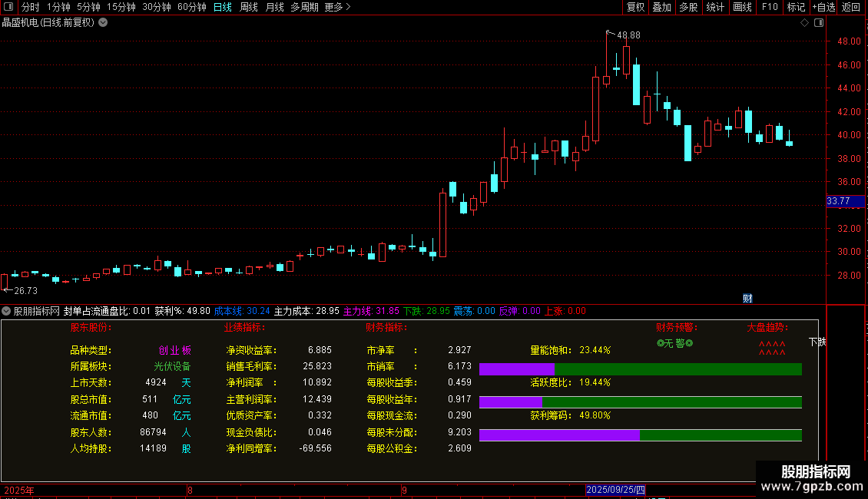Image resolution: width=868 pixels, height=499 pixels.
Task: Open the 股朋指标网 indicator dropdown icon
Action: click(6, 311)
